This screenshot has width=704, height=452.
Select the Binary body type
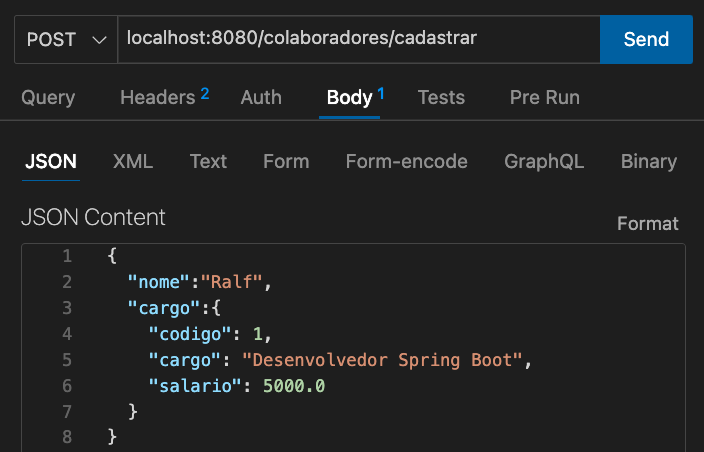click(648, 161)
